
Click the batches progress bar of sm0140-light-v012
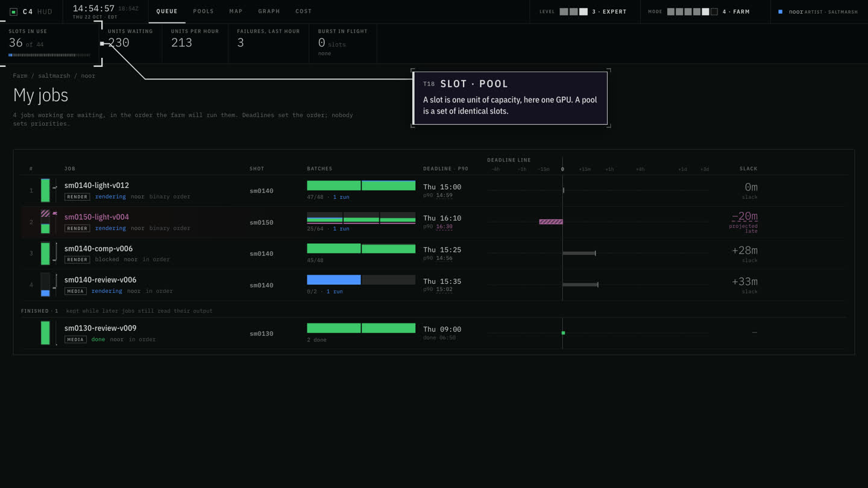[361, 186]
